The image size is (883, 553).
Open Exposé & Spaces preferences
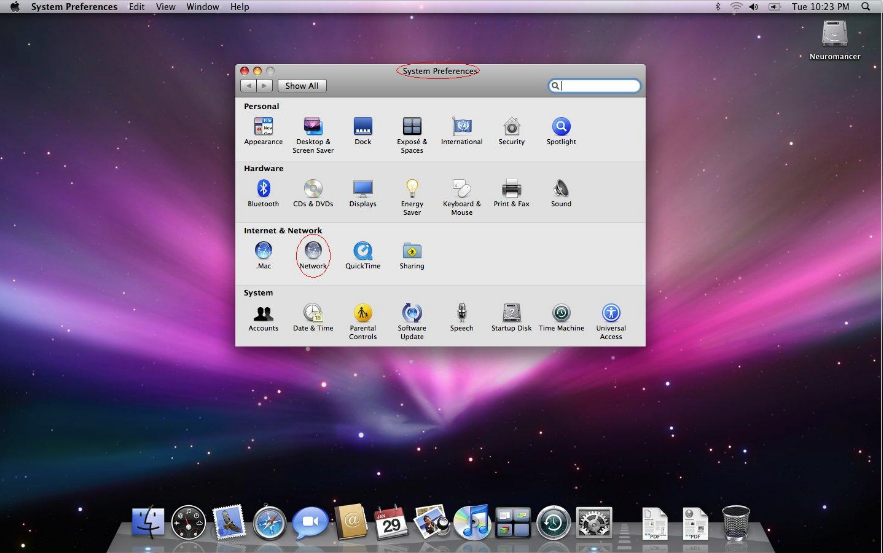(412, 135)
